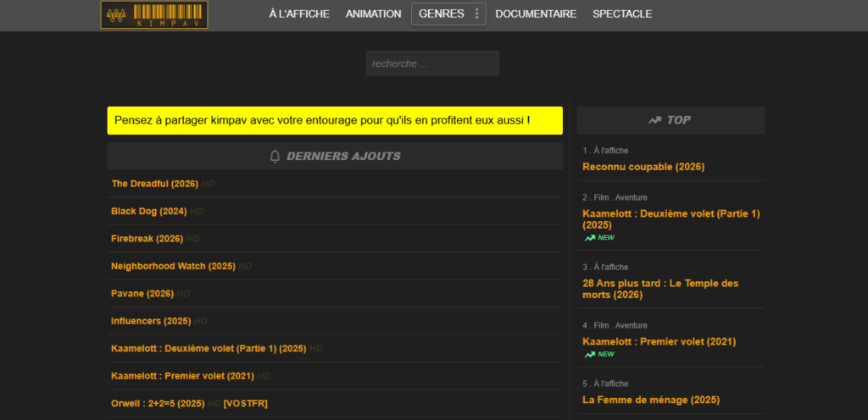Go to the Animation section
Image resolution: width=868 pixels, height=420 pixels.
(x=373, y=14)
